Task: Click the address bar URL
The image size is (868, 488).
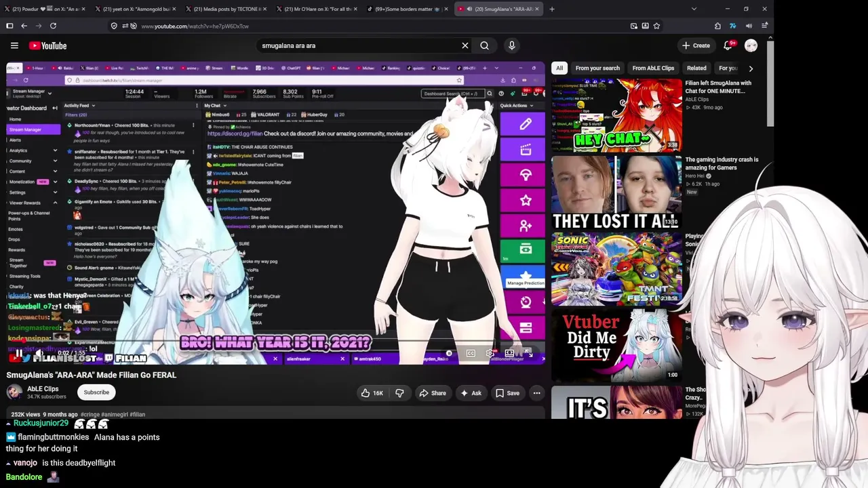Action: [x=195, y=26]
